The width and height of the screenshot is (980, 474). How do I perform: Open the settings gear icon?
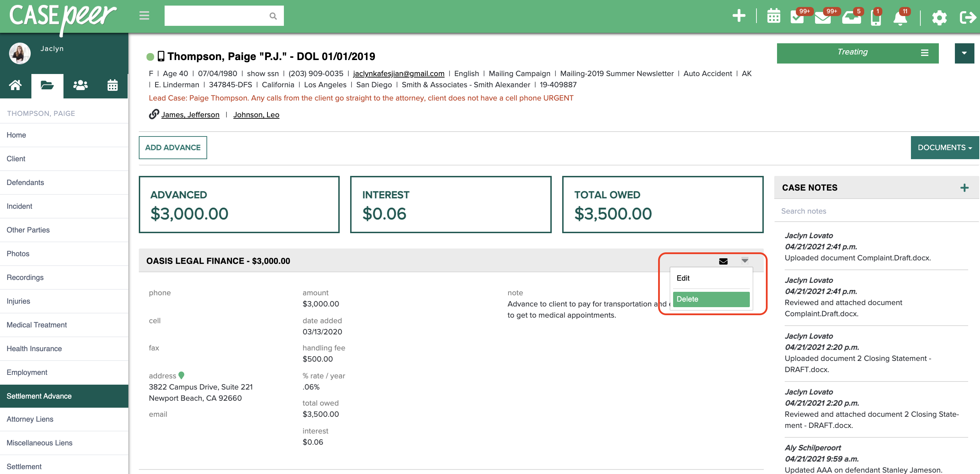(939, 18)
